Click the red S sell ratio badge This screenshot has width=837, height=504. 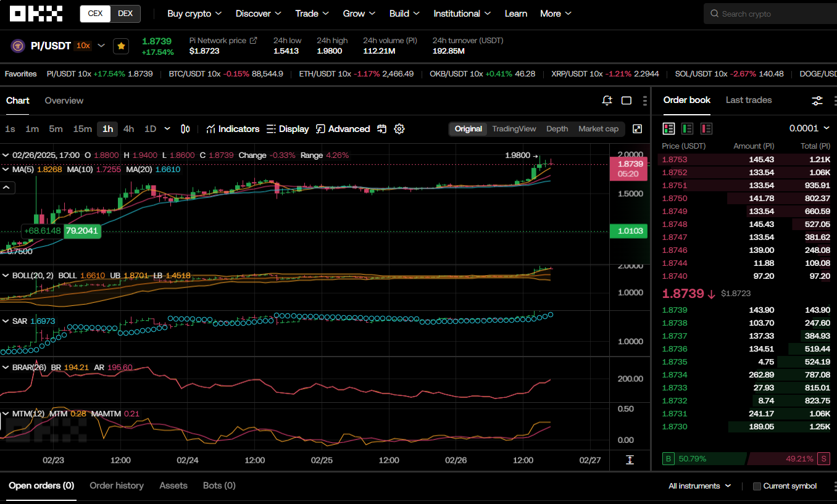pyautogui.click(x=823, y=459)
